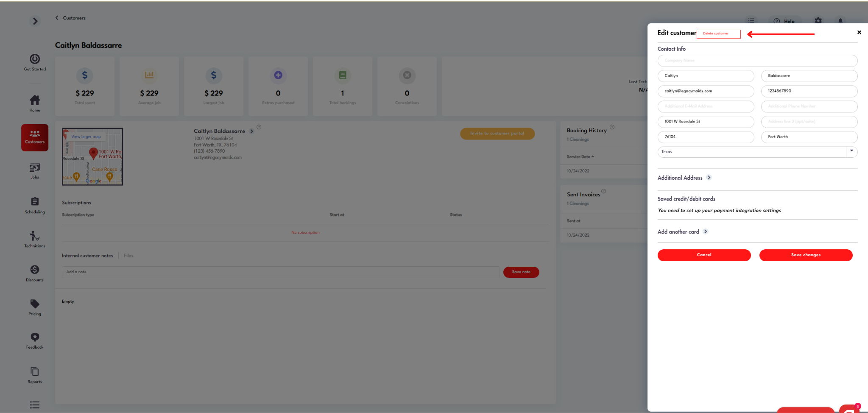Click the Add a note field
Screen dimensions: 868x413
tap(281, 272)
